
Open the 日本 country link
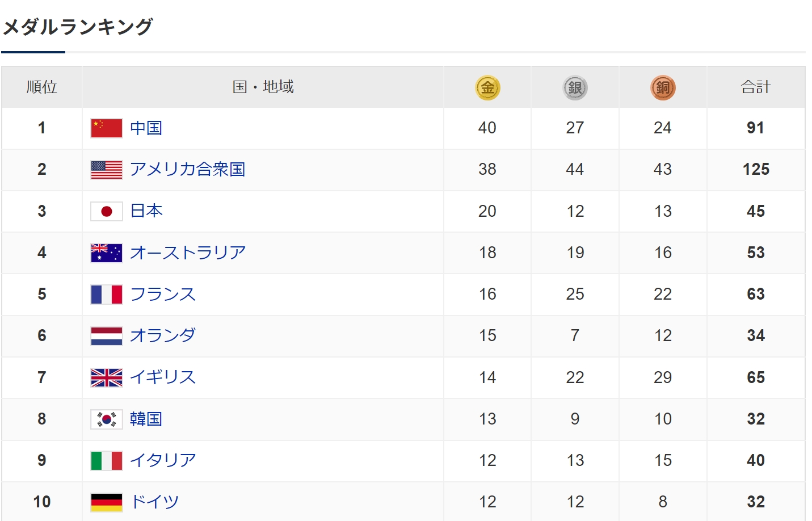(x=146, y=211)
